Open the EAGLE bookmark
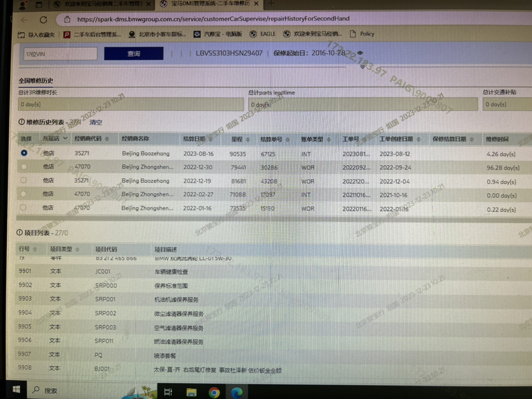 point(263,34)
